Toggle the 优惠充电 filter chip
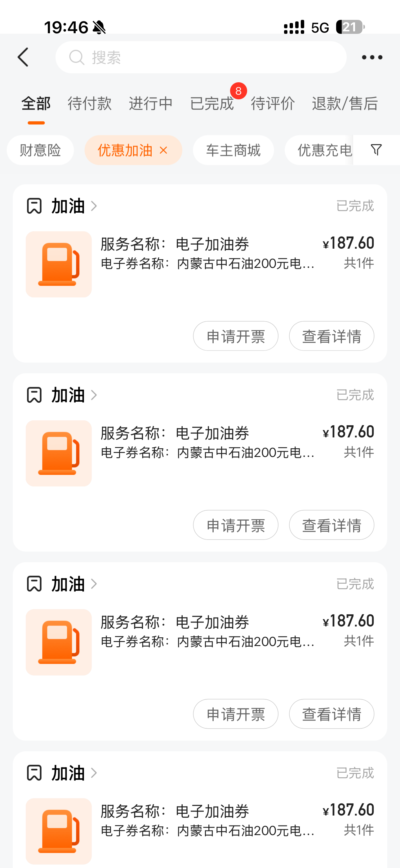Viewport: 400px width, 868px height. pyautogui.click(x=324, y=150)
